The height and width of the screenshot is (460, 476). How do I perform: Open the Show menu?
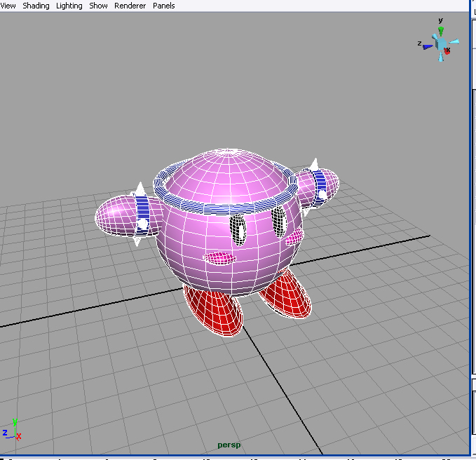click(98, 6)
